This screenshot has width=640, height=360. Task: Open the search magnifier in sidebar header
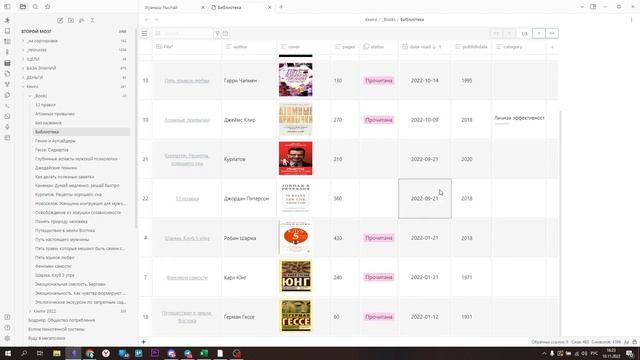(36, 7)
